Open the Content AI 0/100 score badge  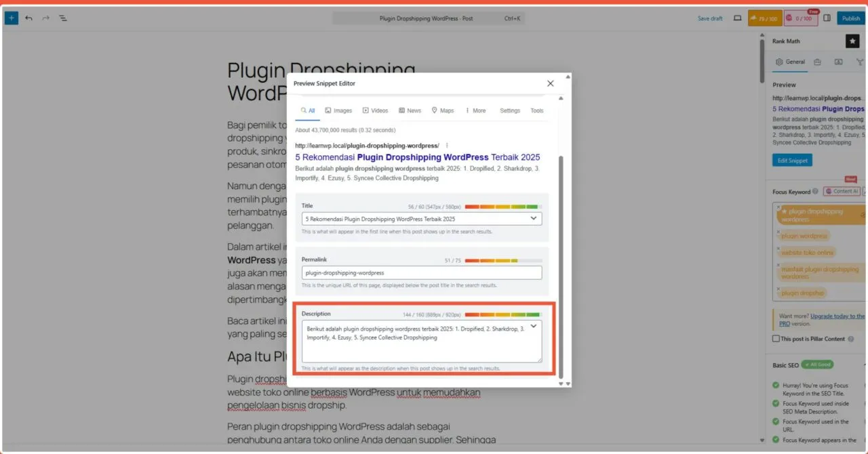800,18
